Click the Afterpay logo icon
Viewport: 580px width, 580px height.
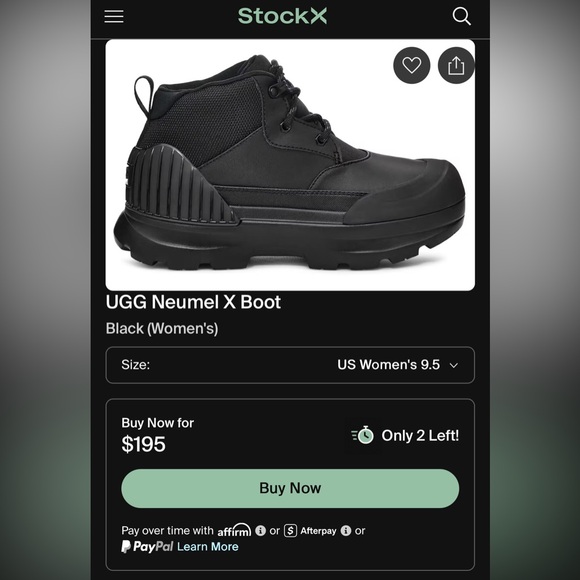[290, 531]
